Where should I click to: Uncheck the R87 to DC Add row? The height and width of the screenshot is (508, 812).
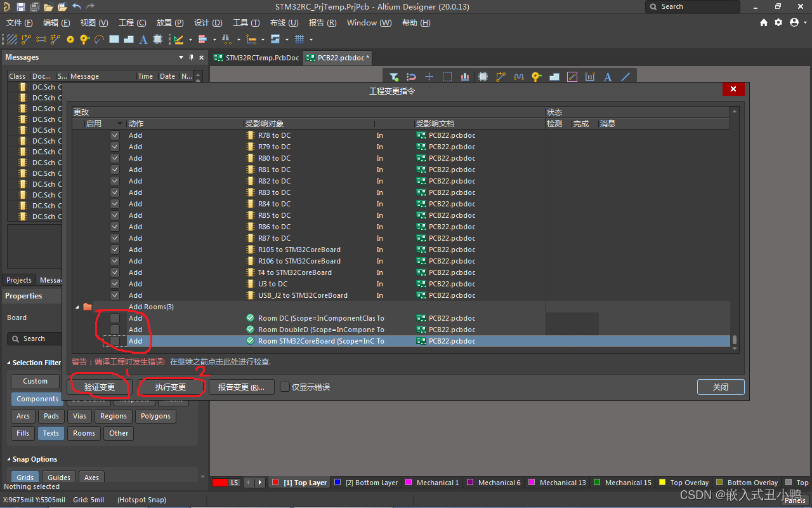(115, 238)
